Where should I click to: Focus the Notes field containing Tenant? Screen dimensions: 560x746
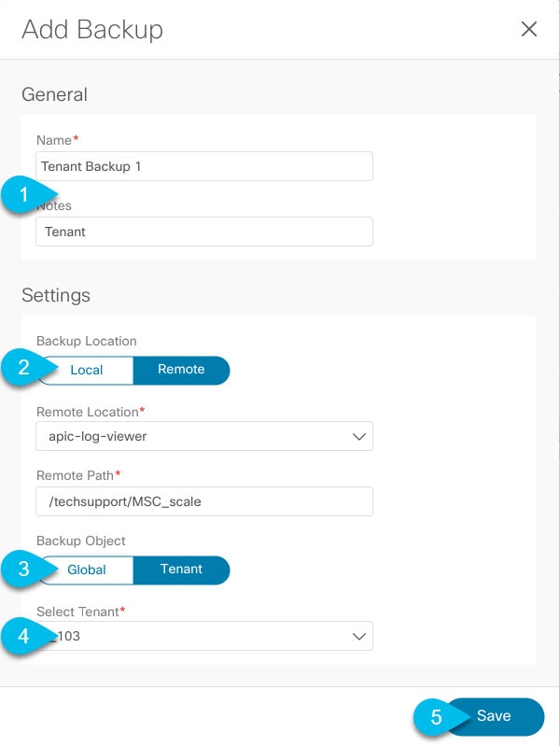tap(204, 232)
